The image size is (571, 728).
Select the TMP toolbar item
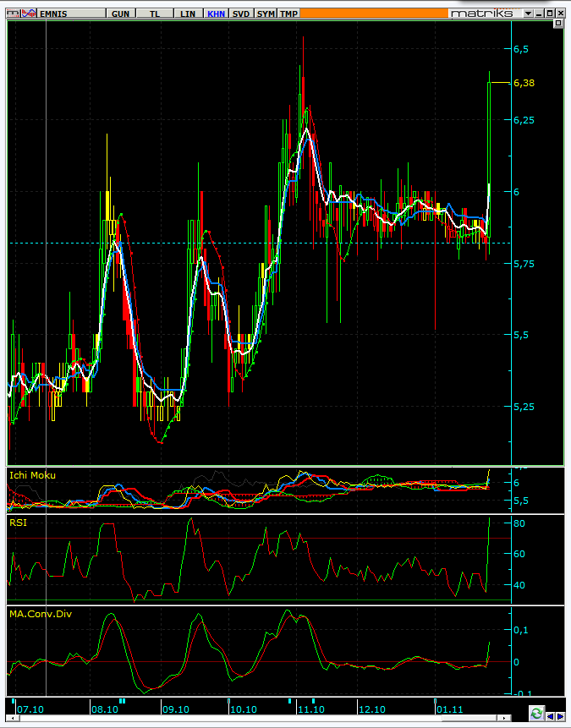(x=288, y=14)
